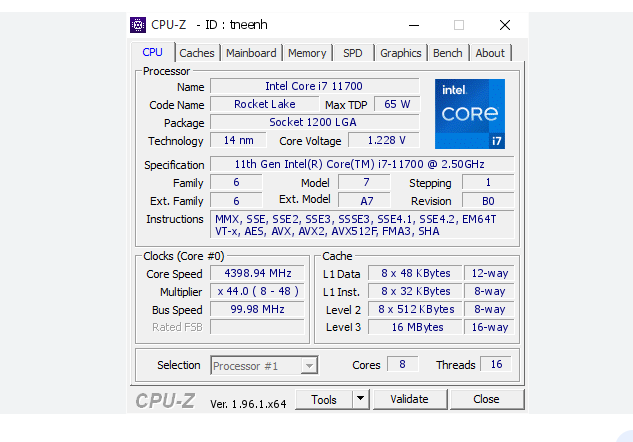
Task: Click the Close button at bottom
Action: click(486, 399)
